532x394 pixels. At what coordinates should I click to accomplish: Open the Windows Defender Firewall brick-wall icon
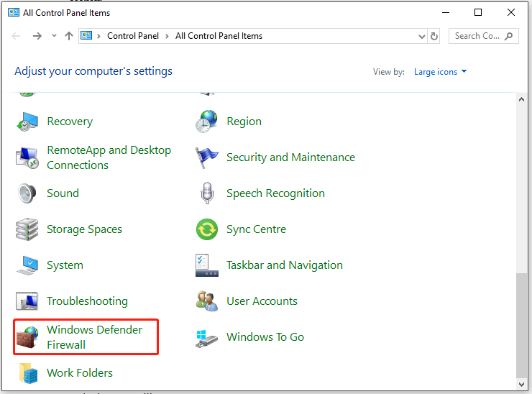27,337
